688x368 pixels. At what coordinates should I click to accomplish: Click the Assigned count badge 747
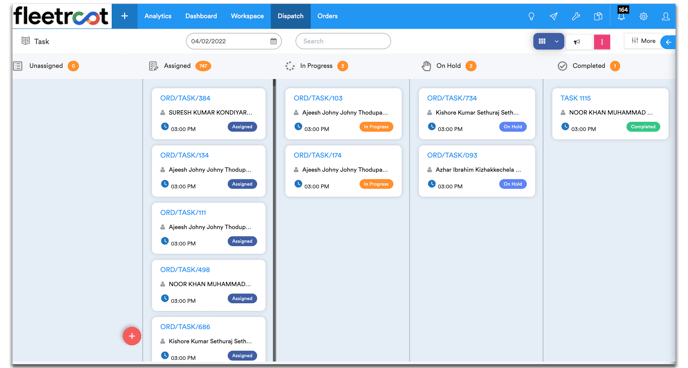coord(203,66)
